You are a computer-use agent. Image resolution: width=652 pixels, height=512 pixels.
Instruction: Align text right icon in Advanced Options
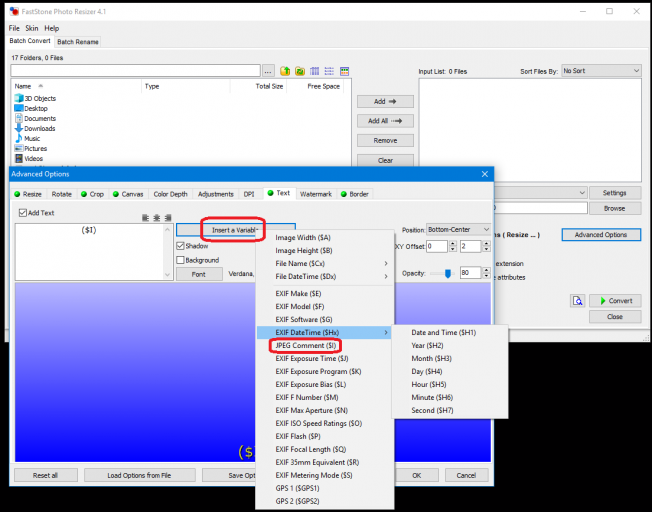point(168,218)
